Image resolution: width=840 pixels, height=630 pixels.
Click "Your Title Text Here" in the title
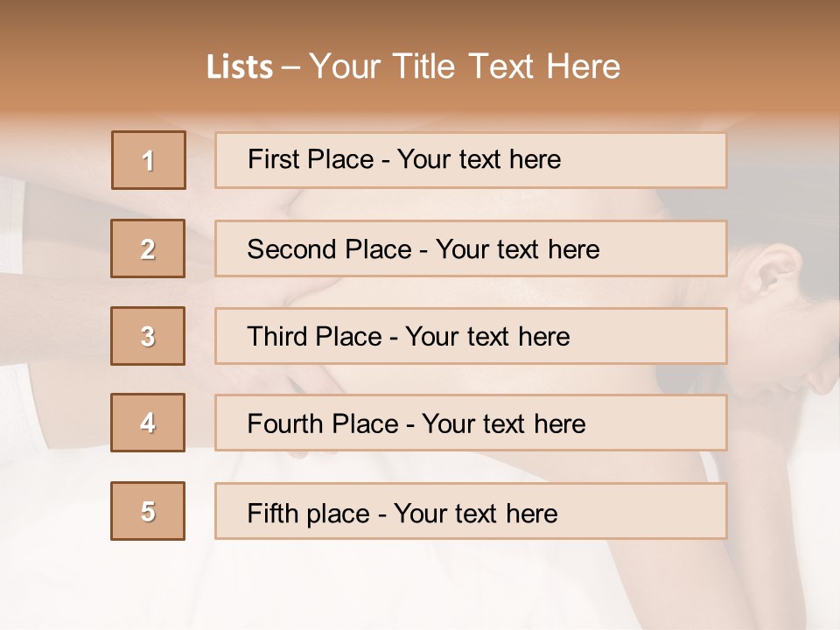(x=465, y=66)
